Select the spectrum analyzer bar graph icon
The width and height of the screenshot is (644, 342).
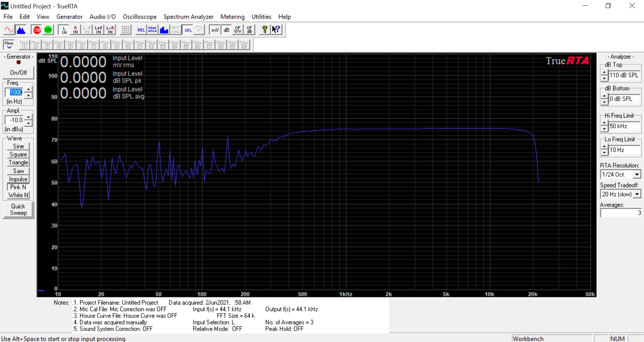[x=21, y=30]
